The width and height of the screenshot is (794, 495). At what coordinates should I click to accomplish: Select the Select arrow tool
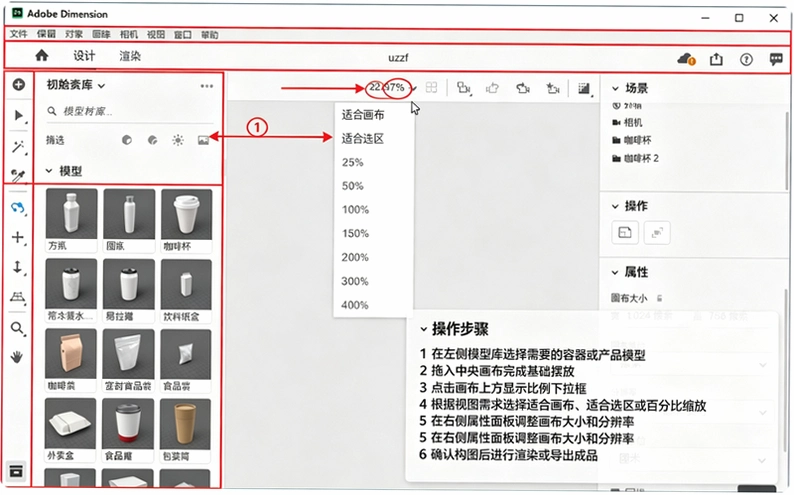tap(18, 116)
